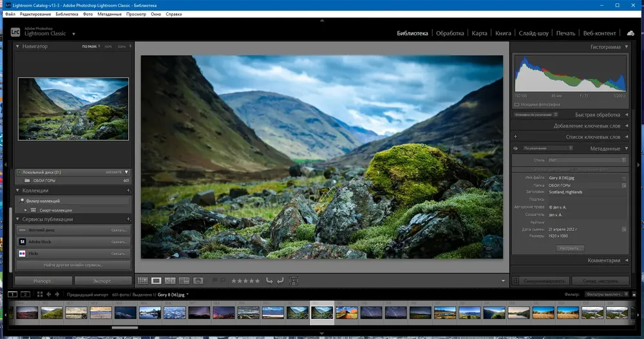Expand the Смарт-коллекции tree item
This screenshot has height=339, width=644.
(26, 210)
